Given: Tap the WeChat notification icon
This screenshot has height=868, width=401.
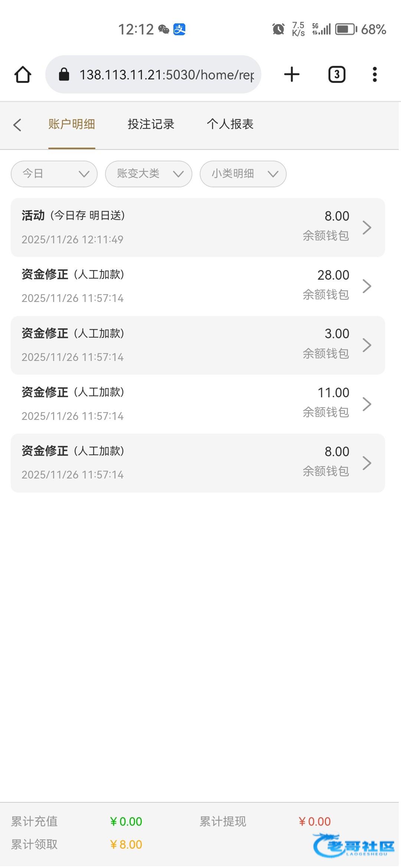Looking at the screenshot, I should [x=164, y=29].
